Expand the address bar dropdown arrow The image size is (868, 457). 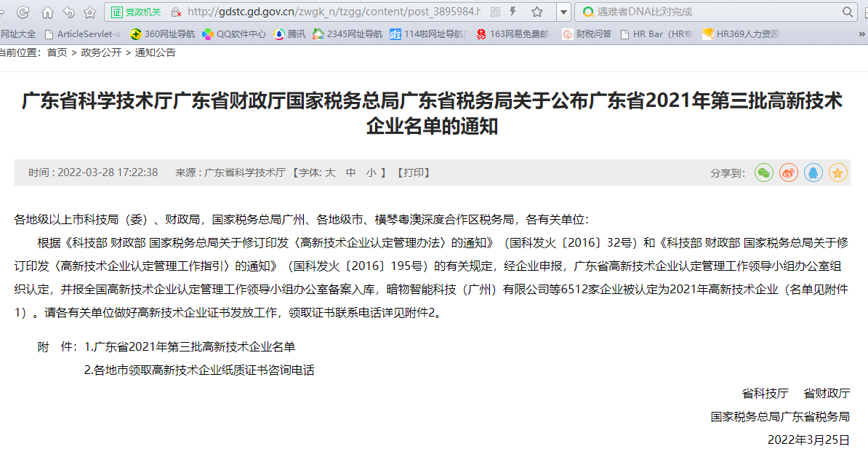pyautogui.click(x=563, y=12)
